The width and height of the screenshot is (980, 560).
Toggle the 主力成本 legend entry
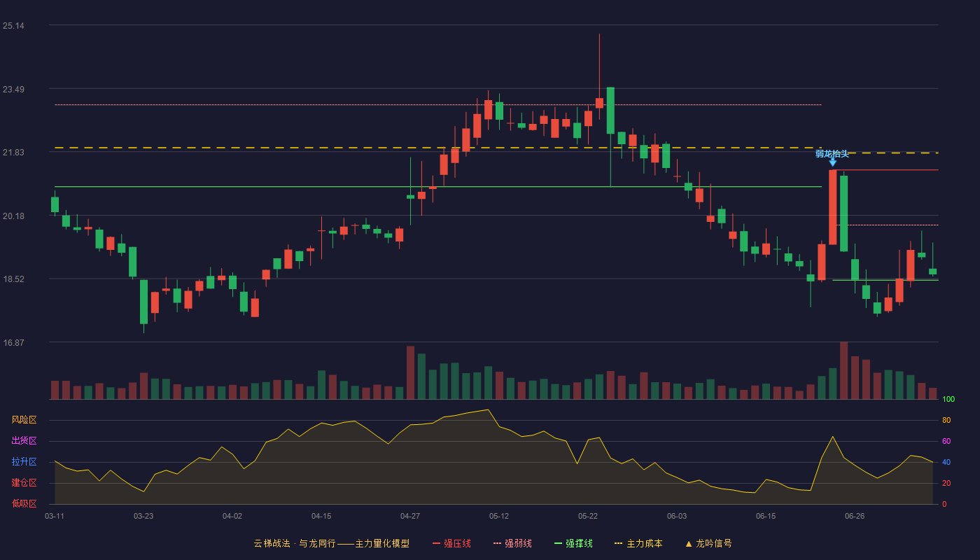[638, 543]
